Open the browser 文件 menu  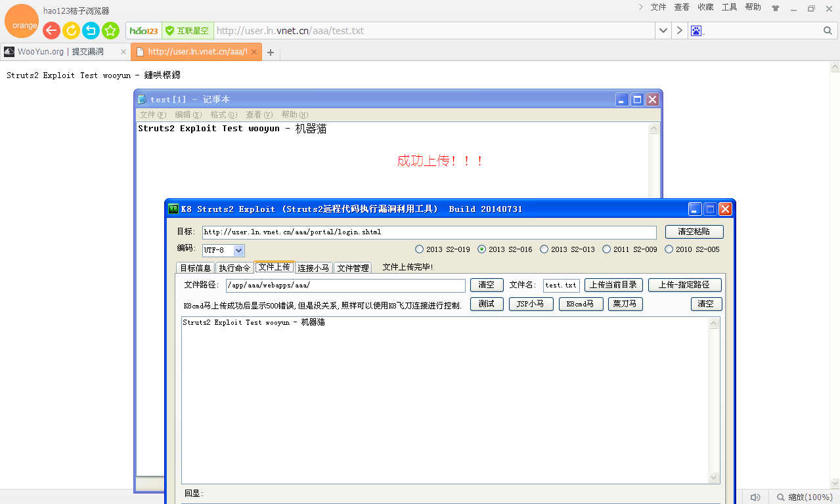click(x=658, y=7)
